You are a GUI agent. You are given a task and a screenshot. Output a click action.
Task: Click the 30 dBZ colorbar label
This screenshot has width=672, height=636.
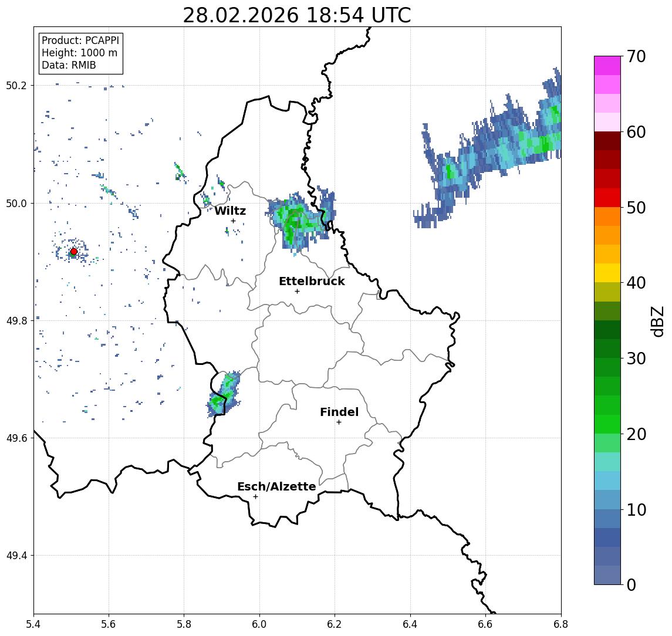click(636, 358)
